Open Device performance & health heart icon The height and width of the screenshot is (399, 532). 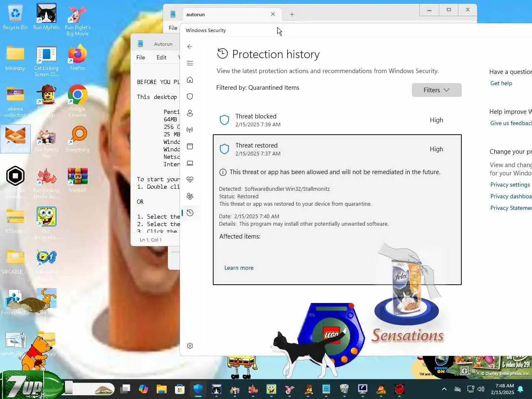pos(190,180)
